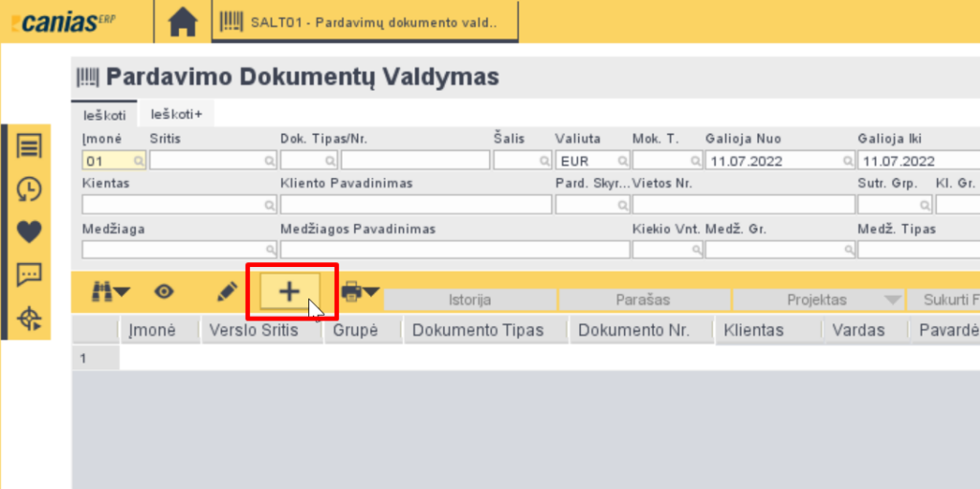Image resolution: width=980 pixels, height=489 pixels.
Task: Open the chat messages icon in sidebar
Action: tap(30, 276)
